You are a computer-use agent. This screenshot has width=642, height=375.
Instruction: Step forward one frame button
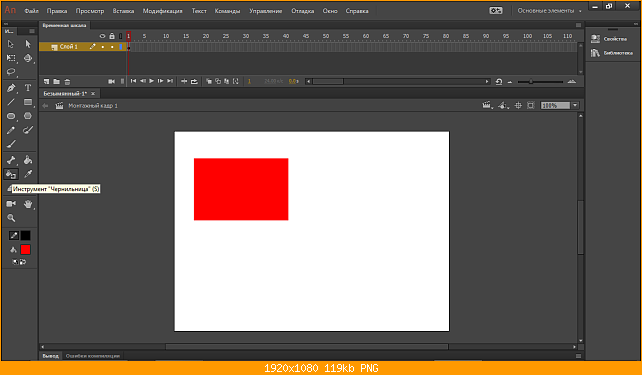point(160,81)
